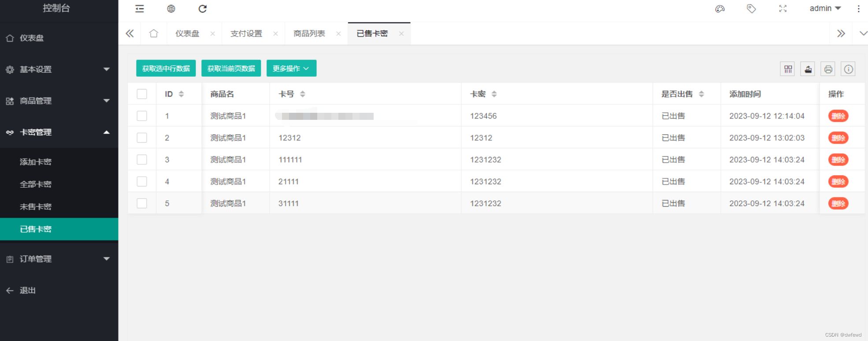The width and height of the screenshot is (868, 341).
Task: Click the 获取选中行数据 button
Action: point(166,68)
